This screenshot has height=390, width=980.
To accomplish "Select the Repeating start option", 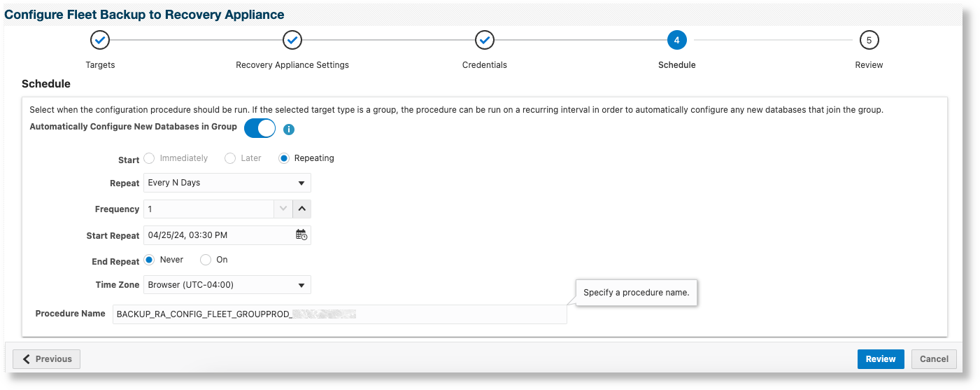I will click(x=284, y=158).
